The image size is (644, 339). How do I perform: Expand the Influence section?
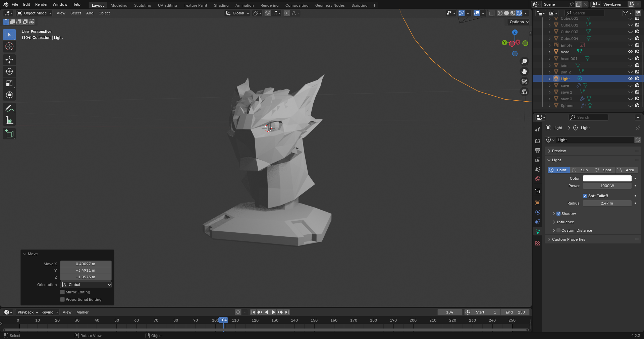click(x=565, y=222)
